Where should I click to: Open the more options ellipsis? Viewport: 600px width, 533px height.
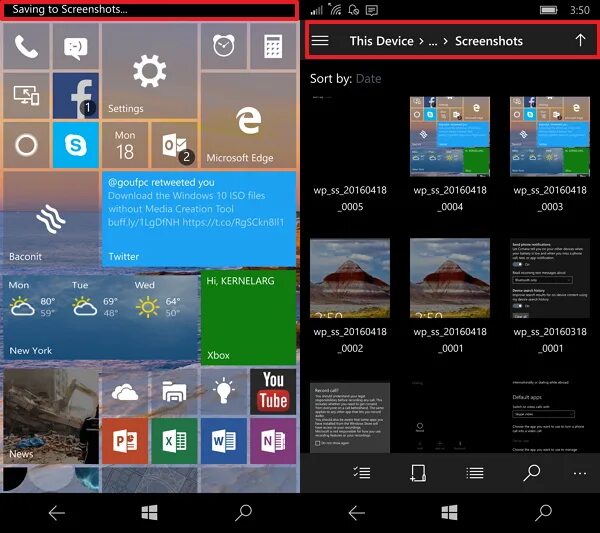[x=580, y=474]
